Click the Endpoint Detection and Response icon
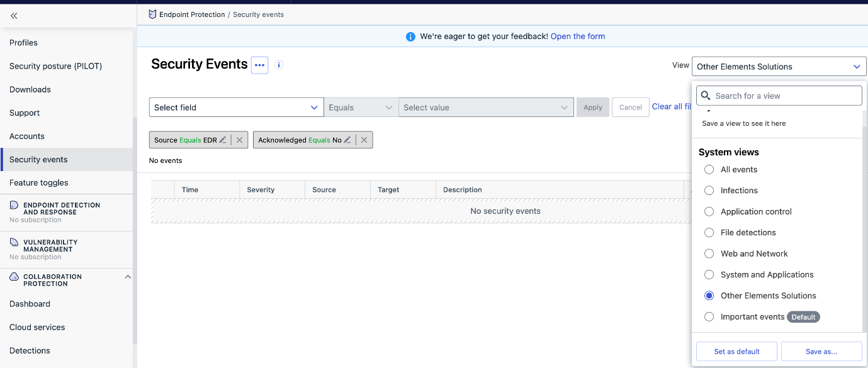 coord(14,205)
